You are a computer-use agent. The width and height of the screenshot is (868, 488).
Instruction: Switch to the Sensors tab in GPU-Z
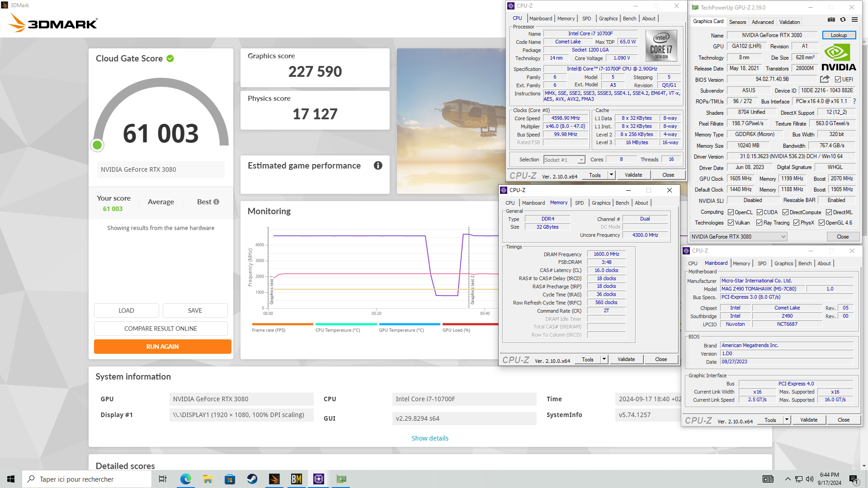tap(737, 22)
